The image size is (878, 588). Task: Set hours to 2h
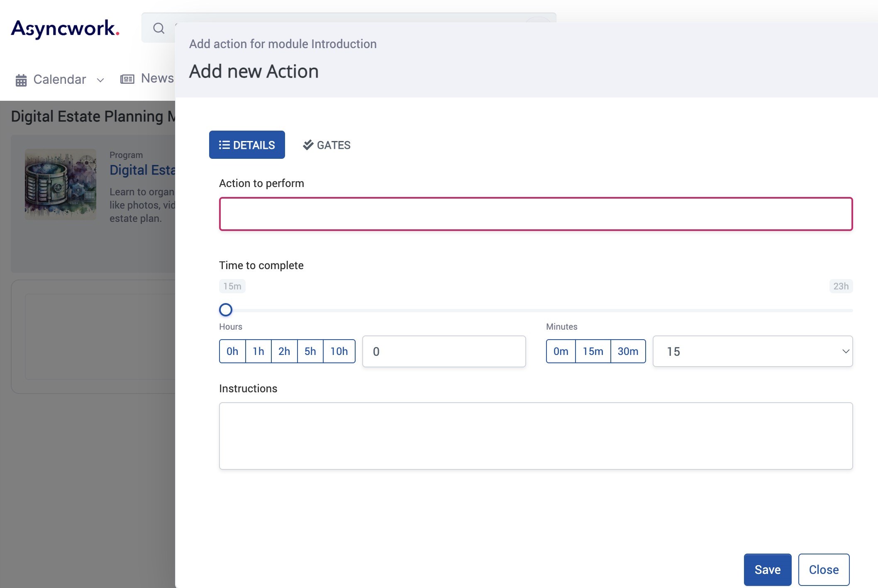[284, 351]
